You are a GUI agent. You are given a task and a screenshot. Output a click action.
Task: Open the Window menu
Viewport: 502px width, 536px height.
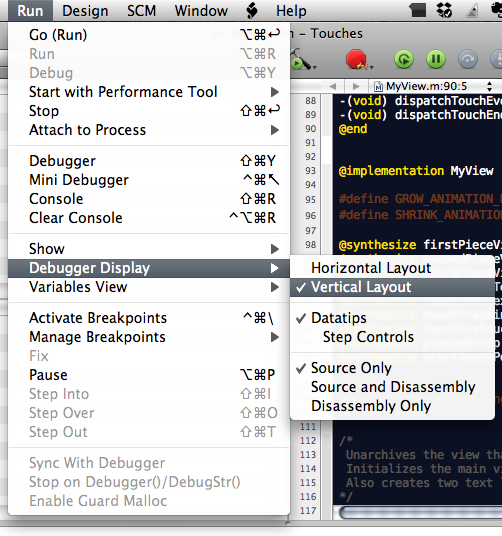click(x=201, y=11)
